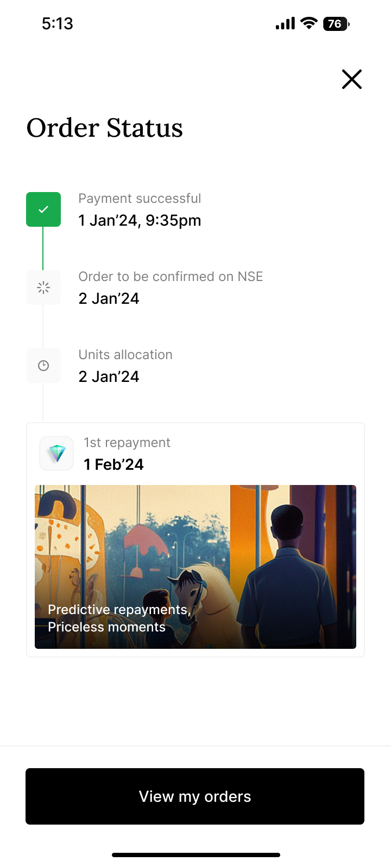391x868 pixels.
Task: Tap the green payment successful checkmark
Action: pyautogui.click(x=43, y=209)
